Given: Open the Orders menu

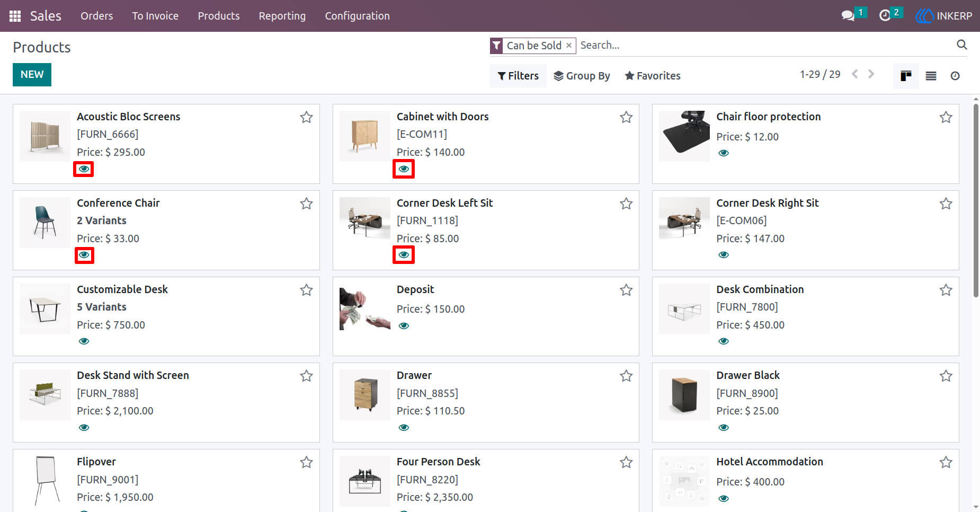Looking at the screenshot, I should (x=97, y=16).
